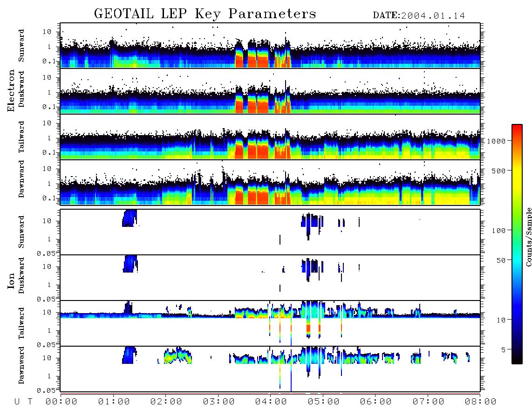Select the Electron "Tailward" panel label

point(21,137)
